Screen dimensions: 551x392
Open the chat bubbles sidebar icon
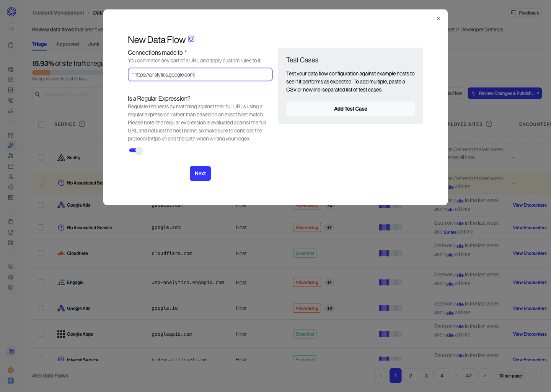pos(11,351)
